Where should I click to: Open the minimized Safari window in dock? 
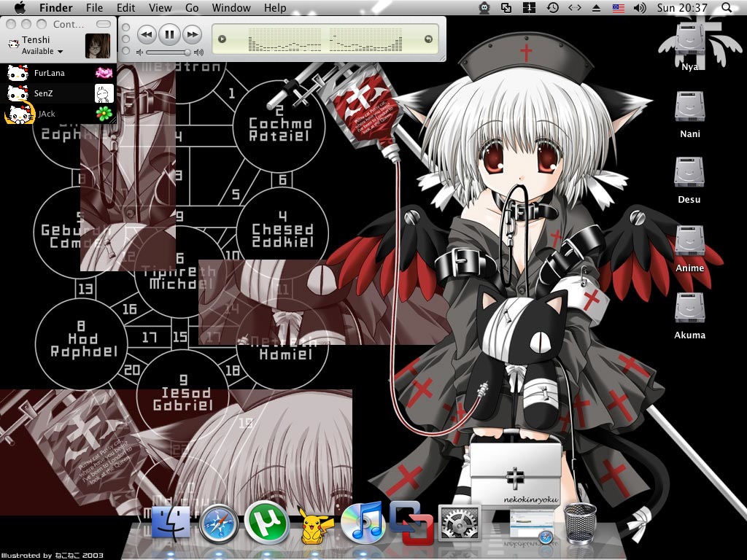click(531, 526)
